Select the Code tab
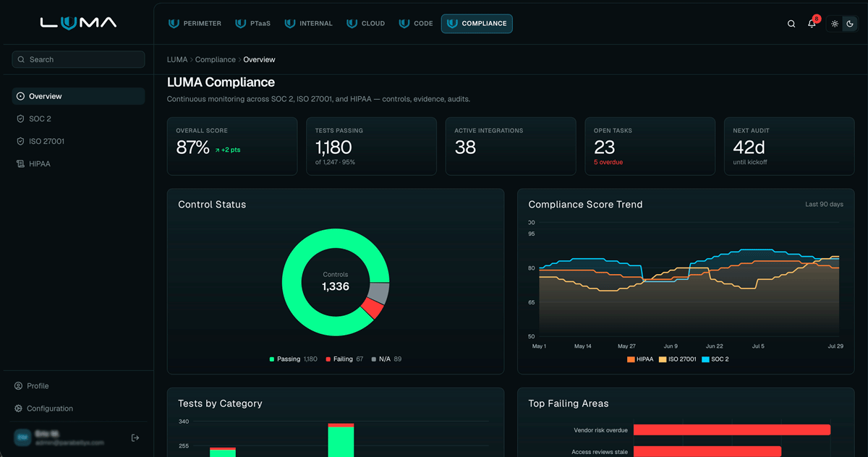Screen dimensions: 868x457 (x=416, y=24)
